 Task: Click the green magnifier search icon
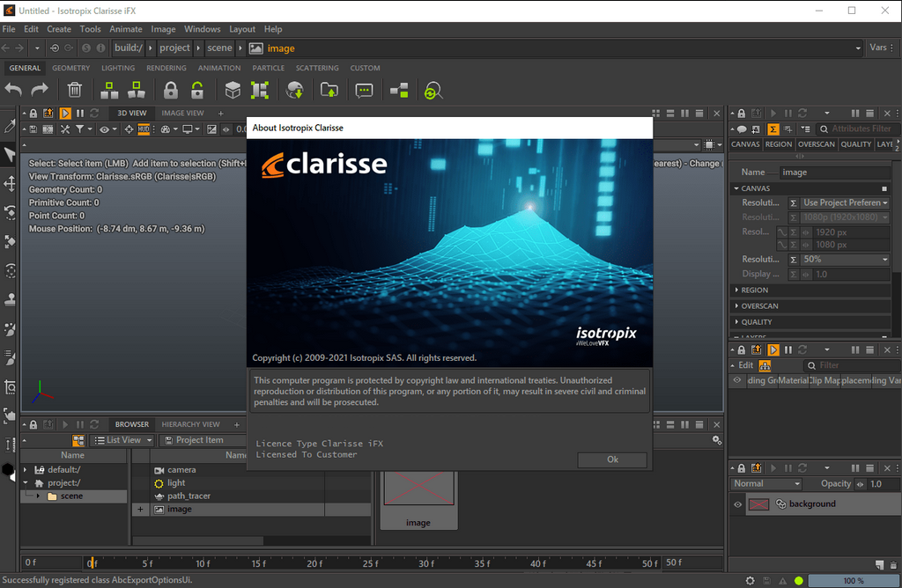click(x=433, y=91)
